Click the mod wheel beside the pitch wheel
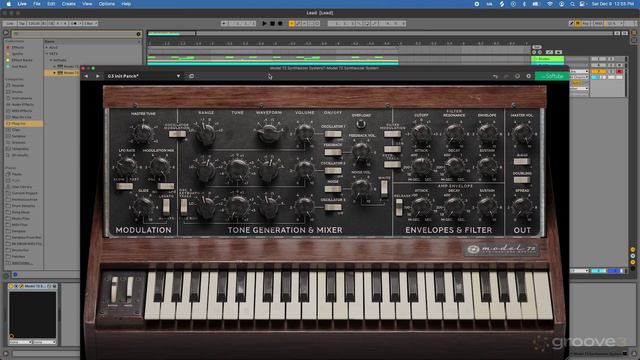The width and height of the screenshot is (640, 360). click(129, 290)
